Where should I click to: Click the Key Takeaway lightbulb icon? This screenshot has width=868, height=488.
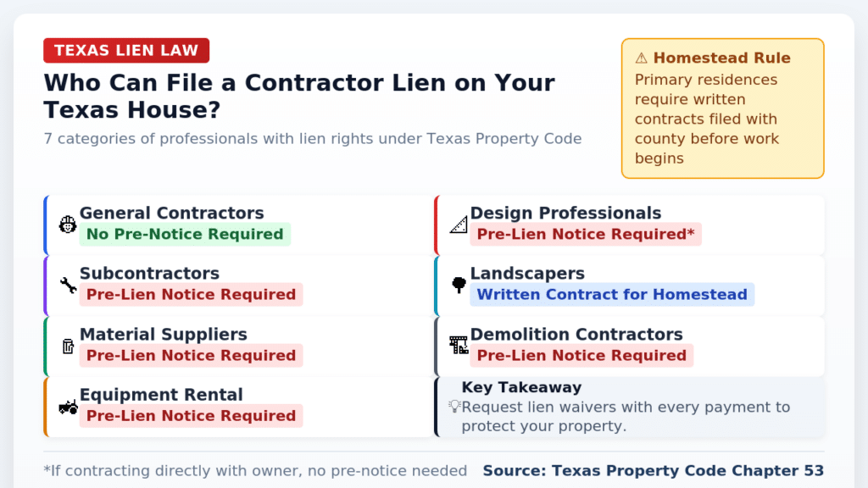454,407
